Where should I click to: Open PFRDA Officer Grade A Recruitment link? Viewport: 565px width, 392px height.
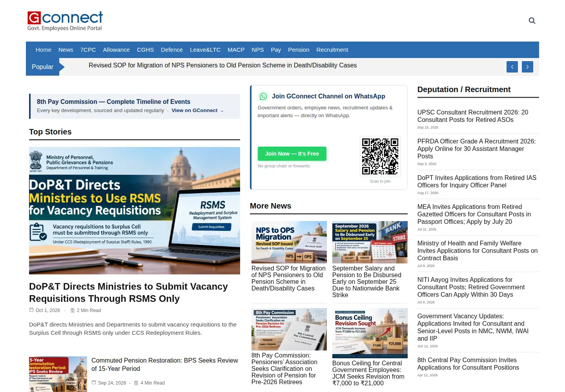(x=476, y=149)
